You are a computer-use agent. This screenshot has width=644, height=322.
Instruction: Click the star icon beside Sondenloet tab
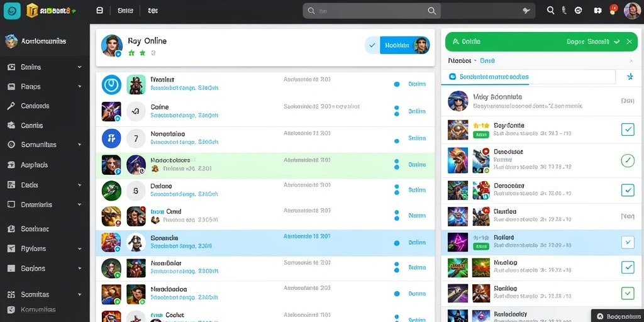tap(630, 77)
